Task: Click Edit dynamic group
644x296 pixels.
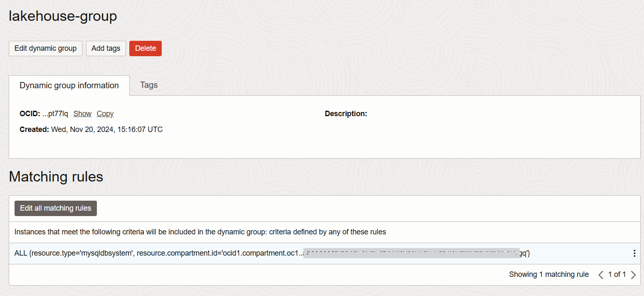Action: [x=45, y=48]
